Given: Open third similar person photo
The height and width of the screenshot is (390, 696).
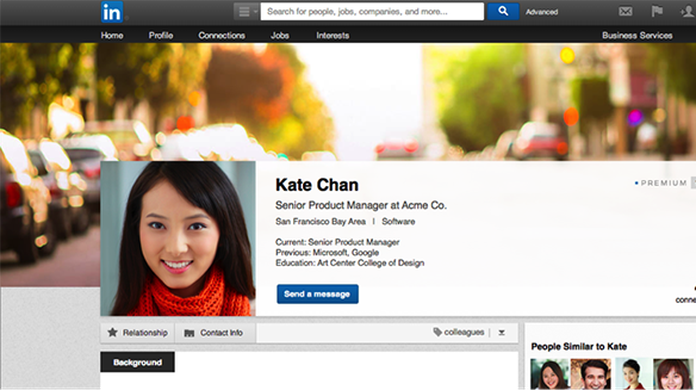Looking at the screenshot, I should (633, 374).
